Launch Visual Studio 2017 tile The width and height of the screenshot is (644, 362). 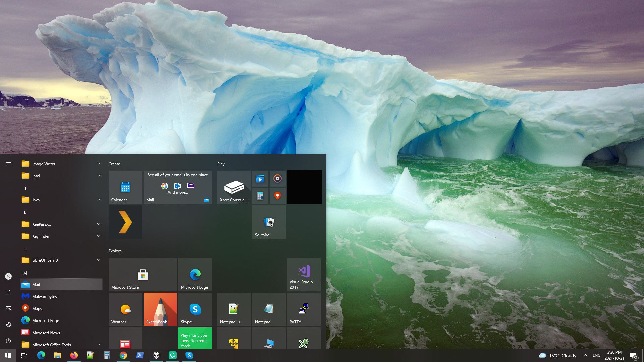(x=304, y=274)
